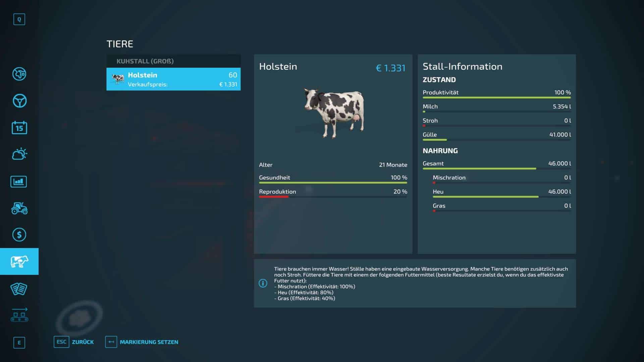644x362 pixels.
Task: Open the dollar finances page icon
Action: pos(19,235)
